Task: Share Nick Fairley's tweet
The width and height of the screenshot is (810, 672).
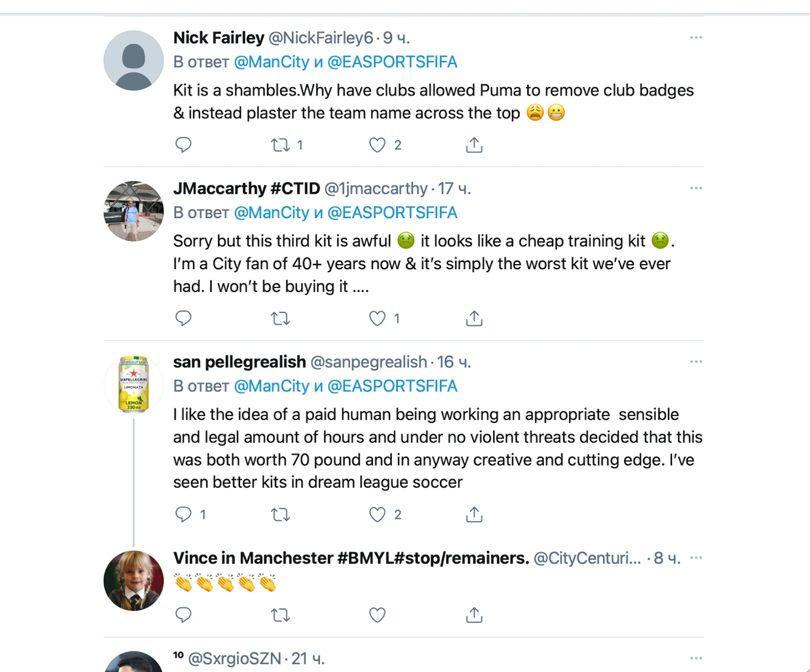Action: tap(474, 145)
